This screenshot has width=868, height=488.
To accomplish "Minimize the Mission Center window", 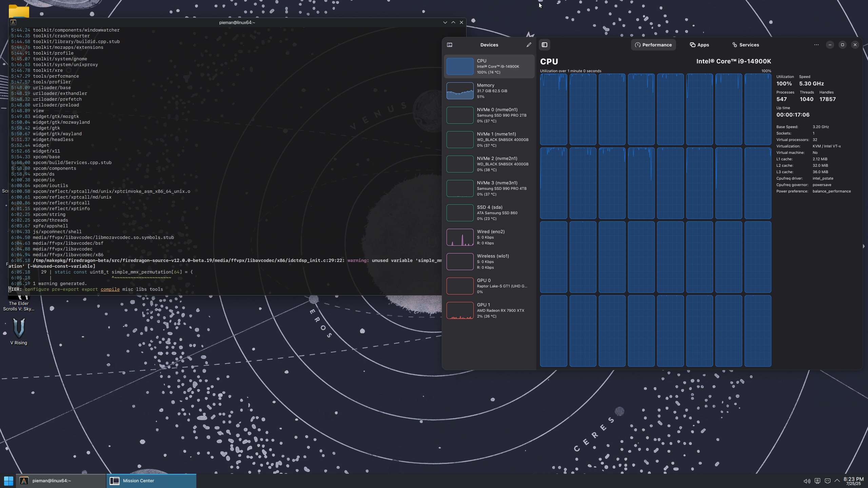I will 830,45.
